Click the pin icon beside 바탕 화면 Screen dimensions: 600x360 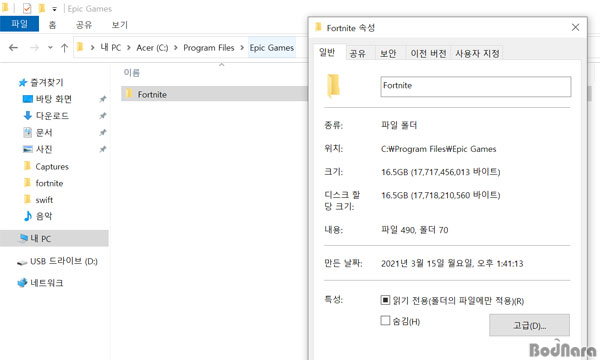tap(103, 99)
